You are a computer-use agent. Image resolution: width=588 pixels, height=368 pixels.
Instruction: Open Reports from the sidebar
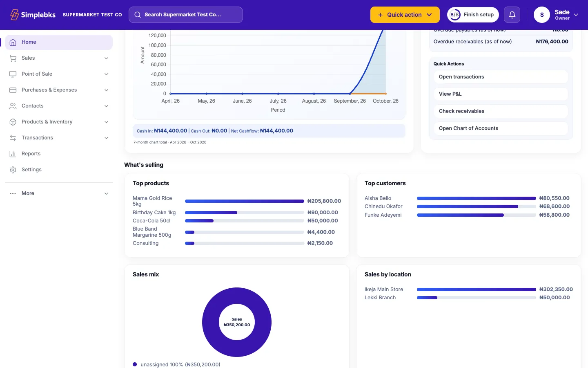point(59,154)
